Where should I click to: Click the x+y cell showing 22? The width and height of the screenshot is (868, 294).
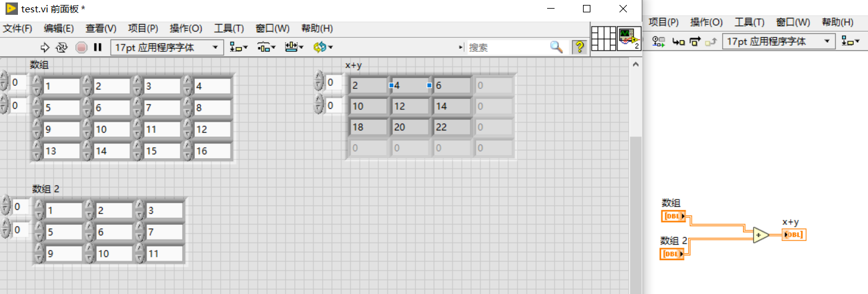pos(451,127)
